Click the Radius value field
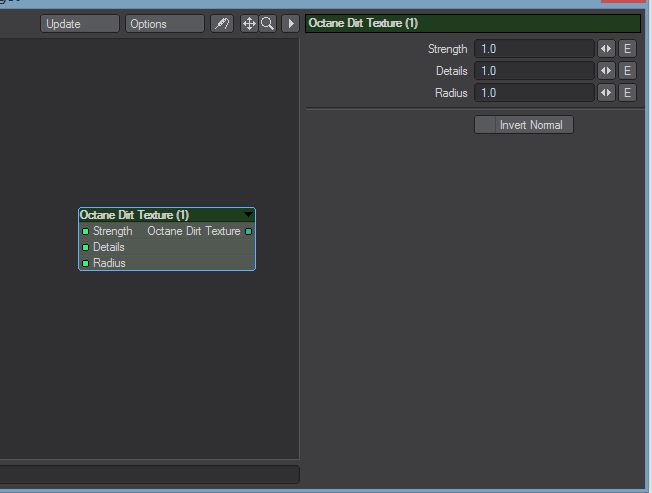652x493 pixels. click(534, 93)
